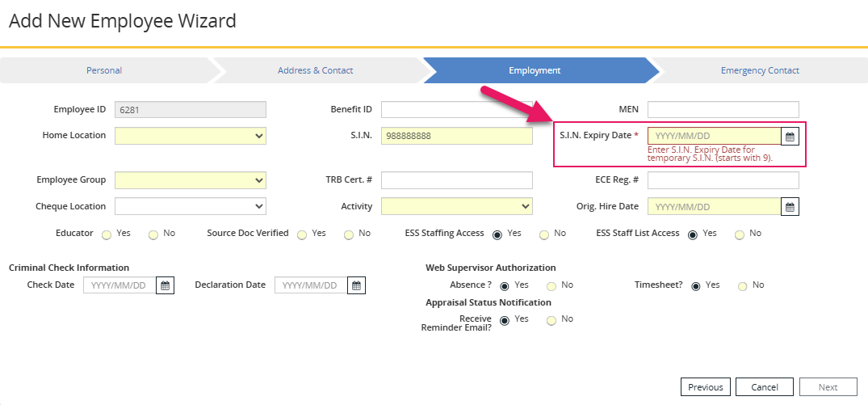
Task: Click the MEN input field
Action: coord(723,110)
